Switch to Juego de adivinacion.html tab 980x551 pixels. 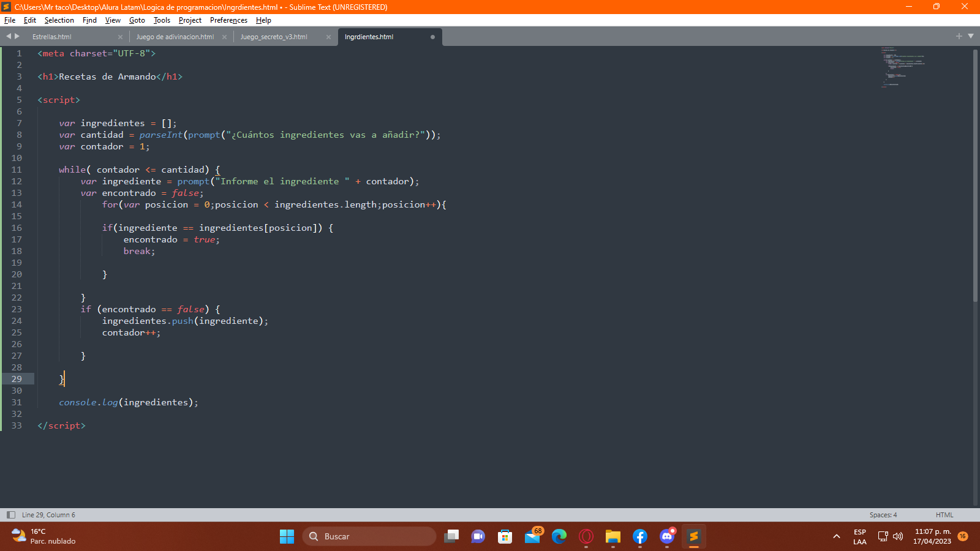(x=175, y=37)
